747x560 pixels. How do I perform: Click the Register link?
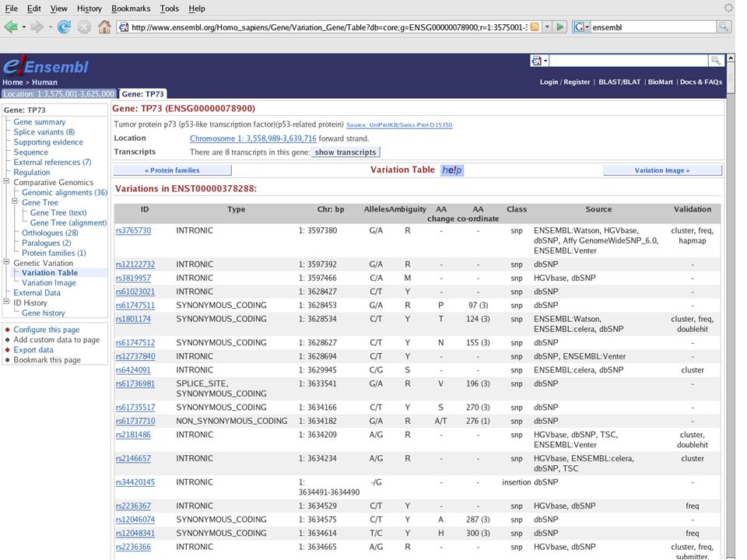577,82
